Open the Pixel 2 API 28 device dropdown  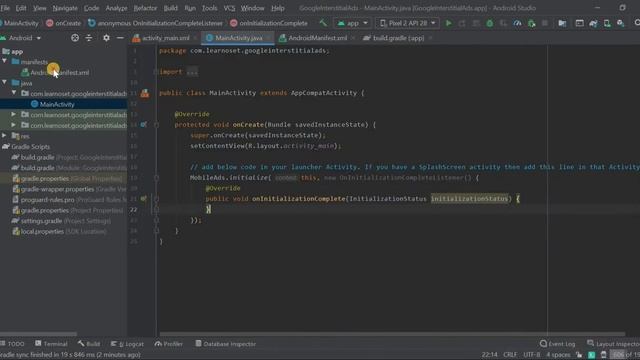pyautogui.click(x=407, y=23)
